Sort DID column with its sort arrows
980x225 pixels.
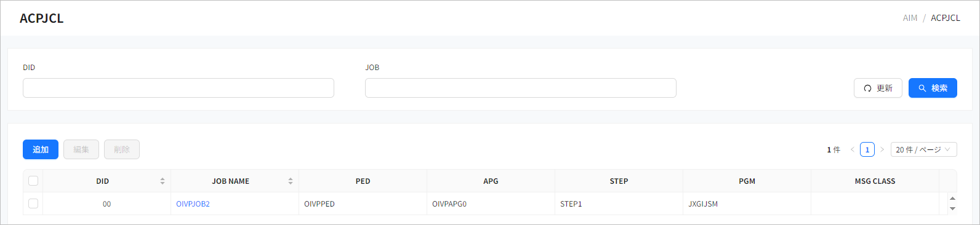point(163,181)
